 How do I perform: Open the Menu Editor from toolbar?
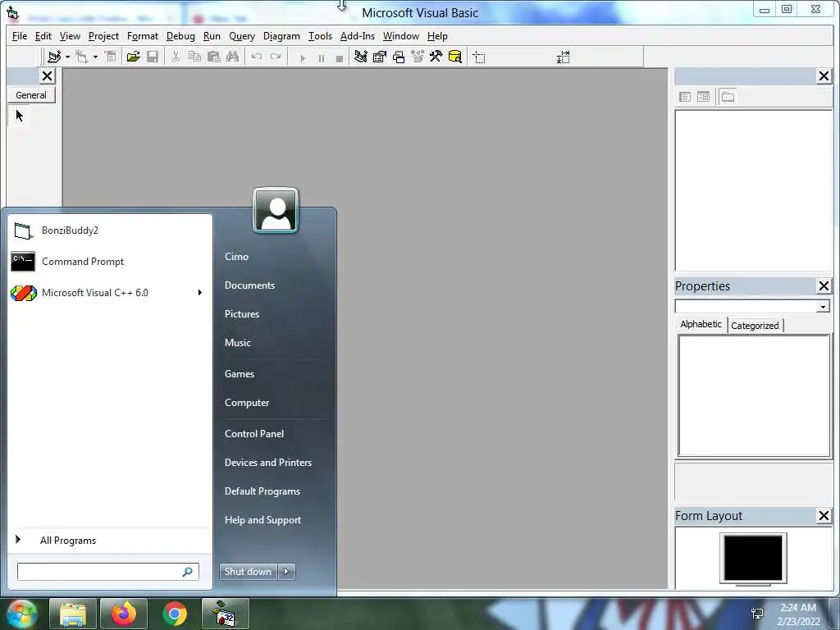pyautogui.click(x=110, y=57)
